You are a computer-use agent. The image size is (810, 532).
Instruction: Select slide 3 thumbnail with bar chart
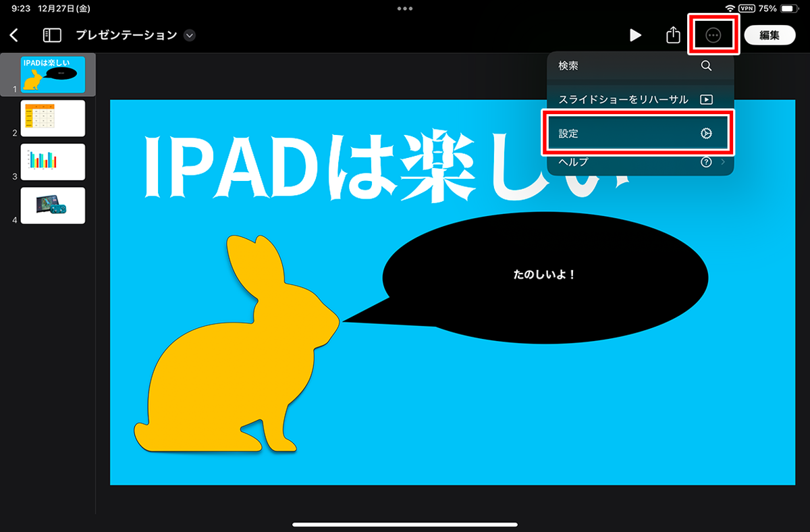pyautogui.click(x=53, y=162)
